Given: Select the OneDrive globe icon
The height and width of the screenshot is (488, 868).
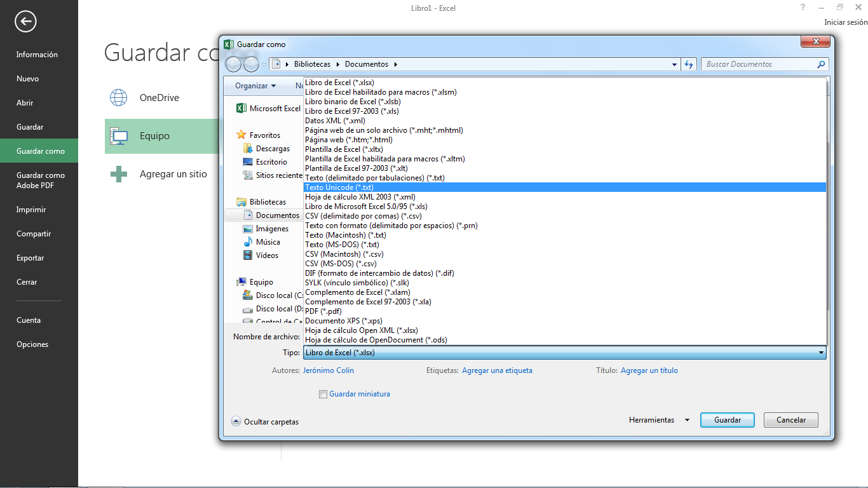Looking at the screenshot, I should click(x=119, y=97).
